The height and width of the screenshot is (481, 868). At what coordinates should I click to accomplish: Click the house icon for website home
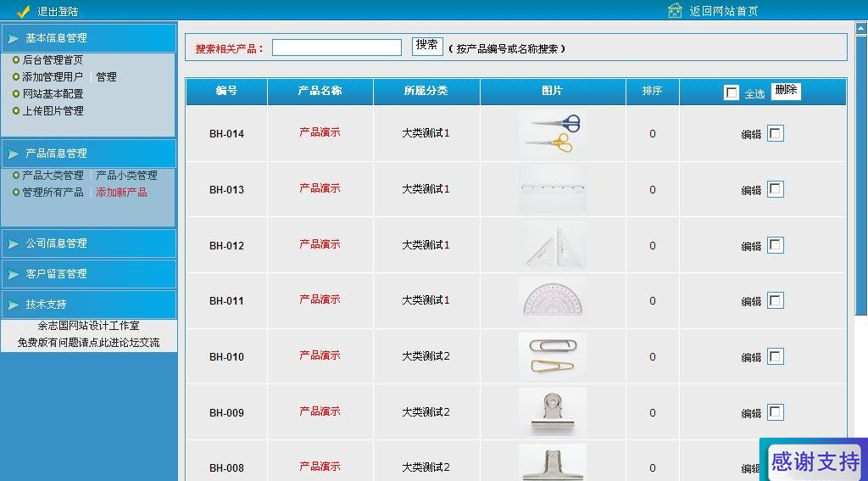675,10
